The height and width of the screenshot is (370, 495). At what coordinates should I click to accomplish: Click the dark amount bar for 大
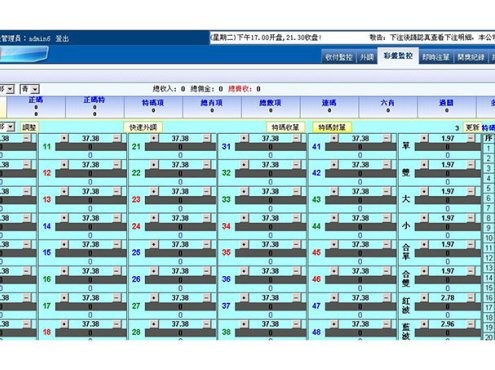[x=448, y=200]
